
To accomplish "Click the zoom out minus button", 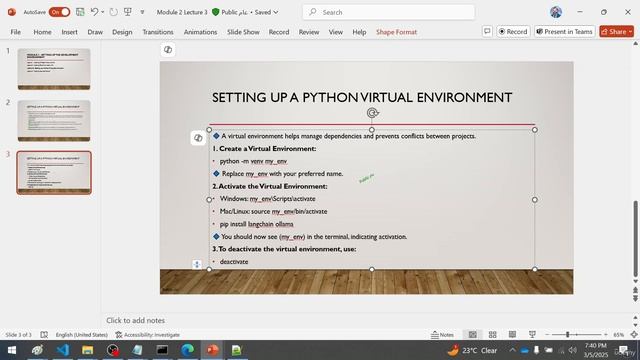I will click(547, 335).
